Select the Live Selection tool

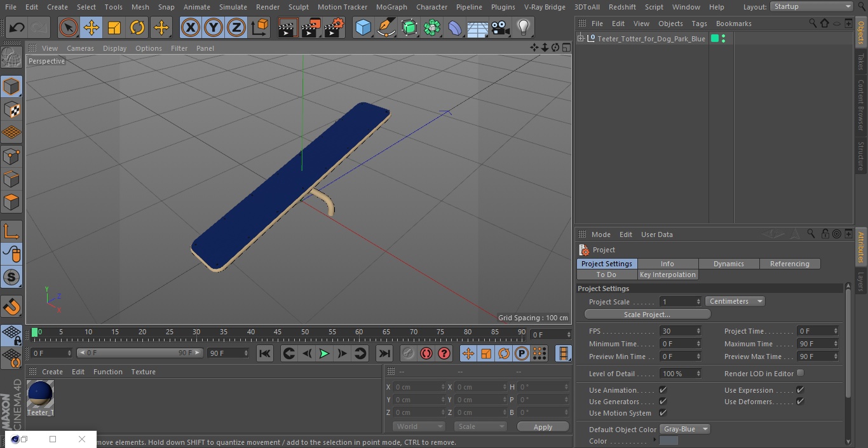(68, 27)
